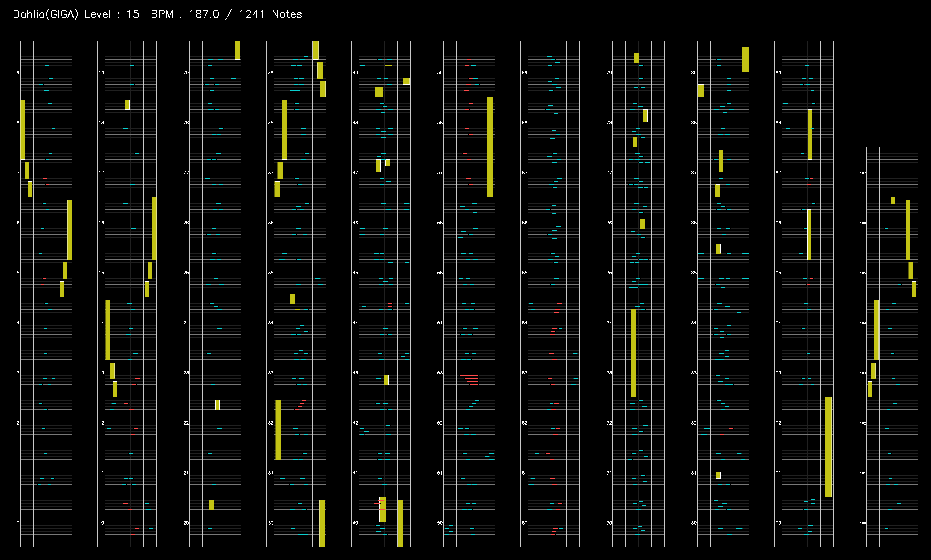
Task: Click the hold note spanning measures 95-96
Action: [809, 234]
